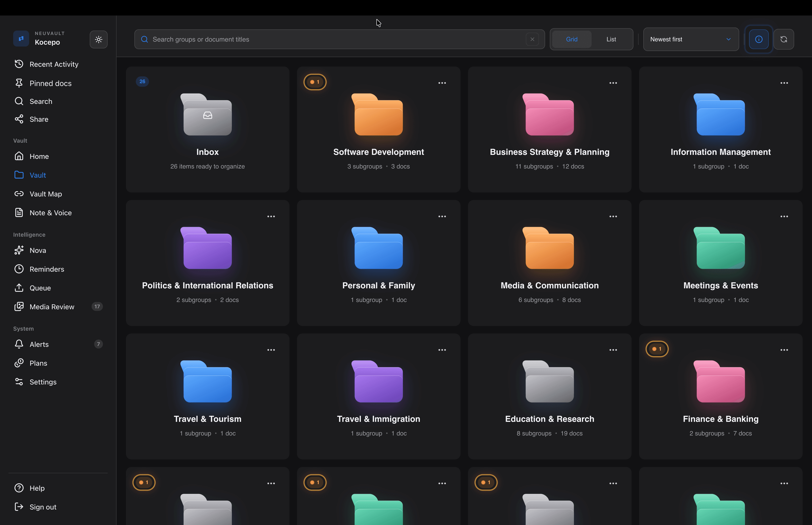
Task: Click the search groups input field
Action: (x=339, y=39)
